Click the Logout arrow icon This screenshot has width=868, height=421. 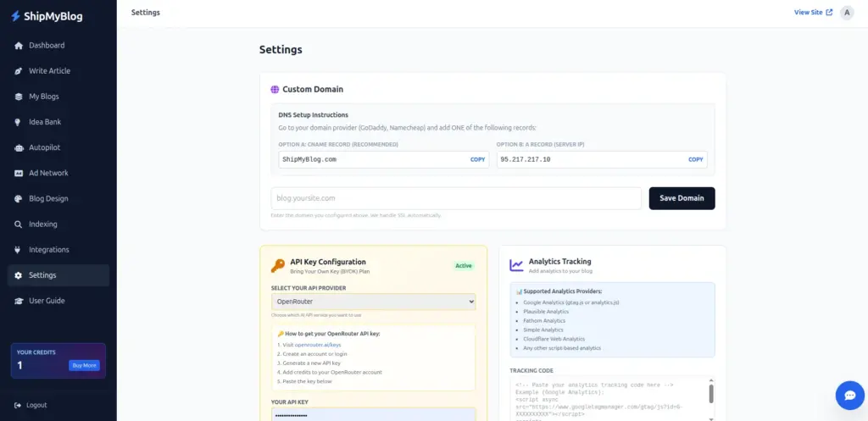tap(19, 405)
